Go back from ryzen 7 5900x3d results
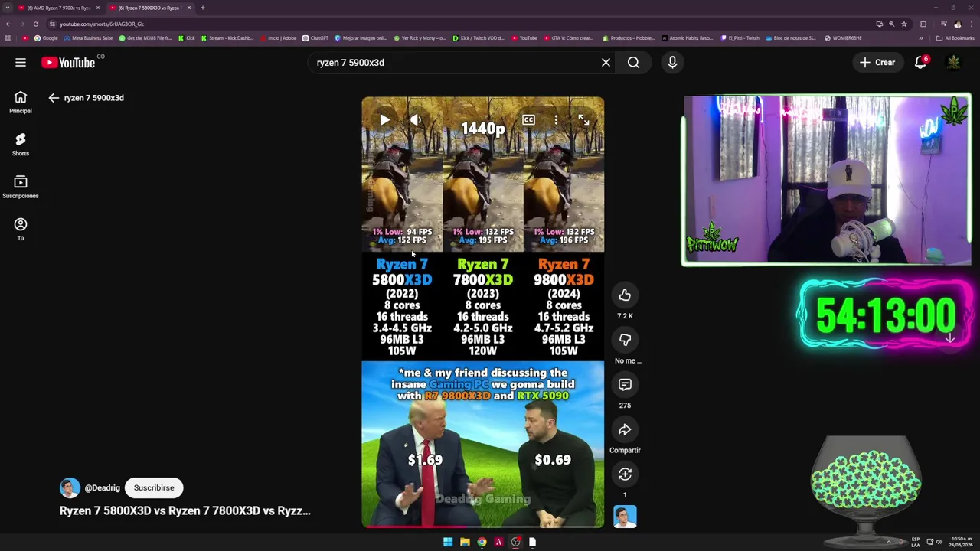Screen dimensions: 980x551 coord(54,98)
